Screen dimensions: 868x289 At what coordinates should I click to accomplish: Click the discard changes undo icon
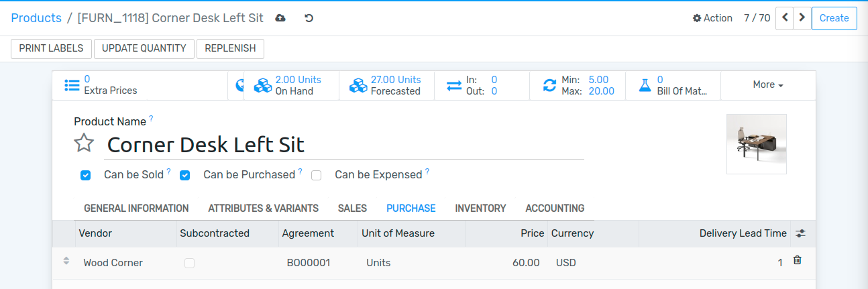309,18
